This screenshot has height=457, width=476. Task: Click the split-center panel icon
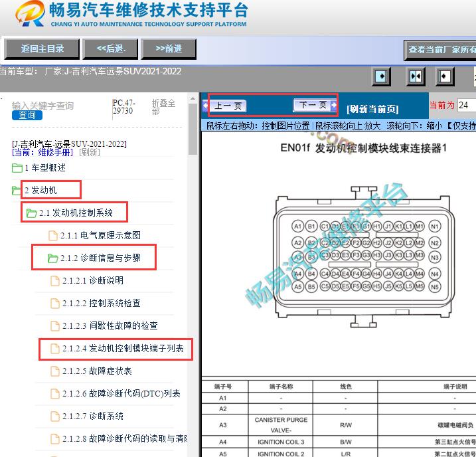416,76
